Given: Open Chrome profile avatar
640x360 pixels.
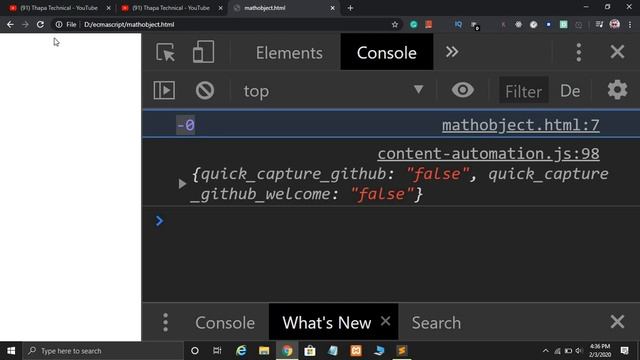Looking at the screenshot, I should click(614, 24).
